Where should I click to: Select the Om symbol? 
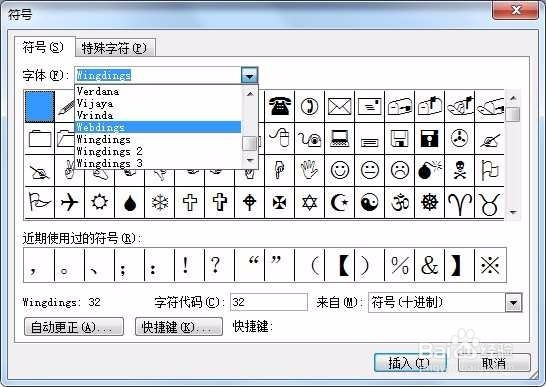click(399, 202)
